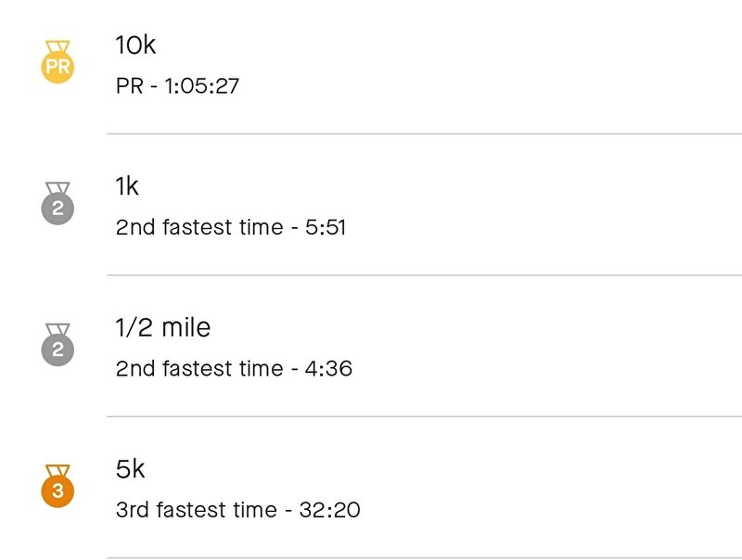
Task: Open the 1/2 mile achievement list row
Action: point(371,346)
